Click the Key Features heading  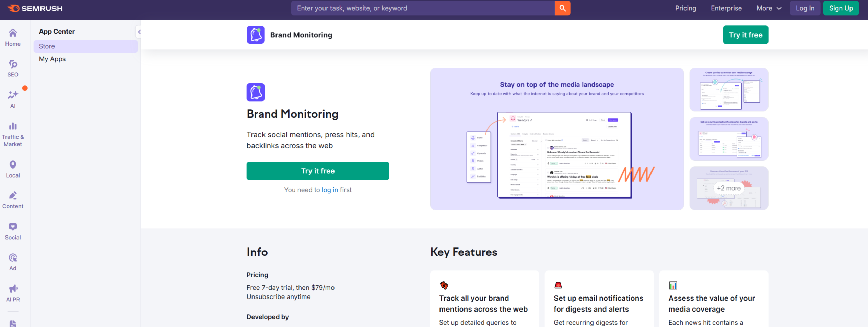point(464,252)
